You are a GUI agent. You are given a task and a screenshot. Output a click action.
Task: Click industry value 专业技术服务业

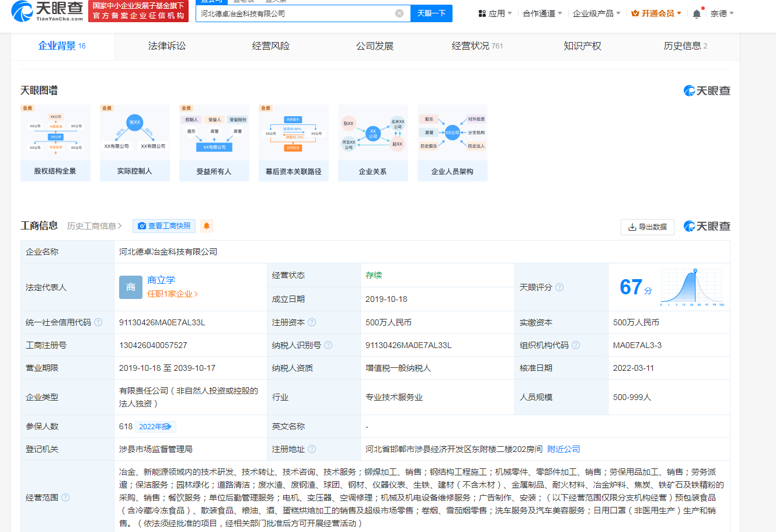point(394,397)
